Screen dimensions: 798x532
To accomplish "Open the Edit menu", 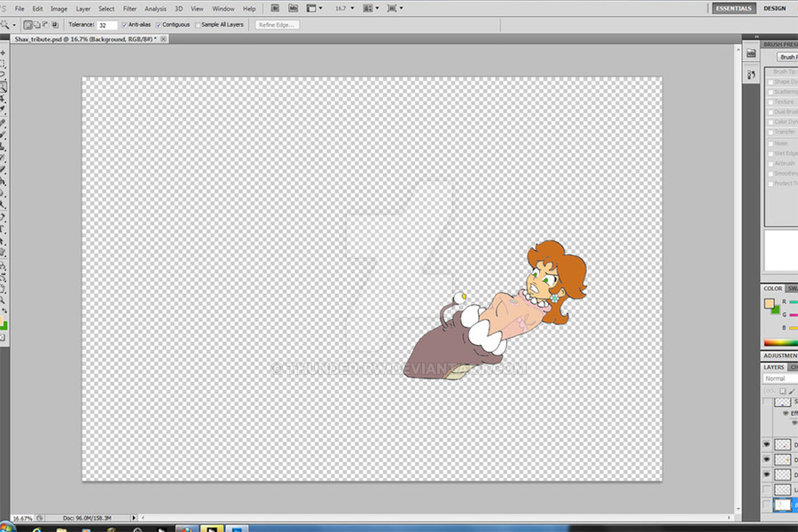I will point(37,9).
